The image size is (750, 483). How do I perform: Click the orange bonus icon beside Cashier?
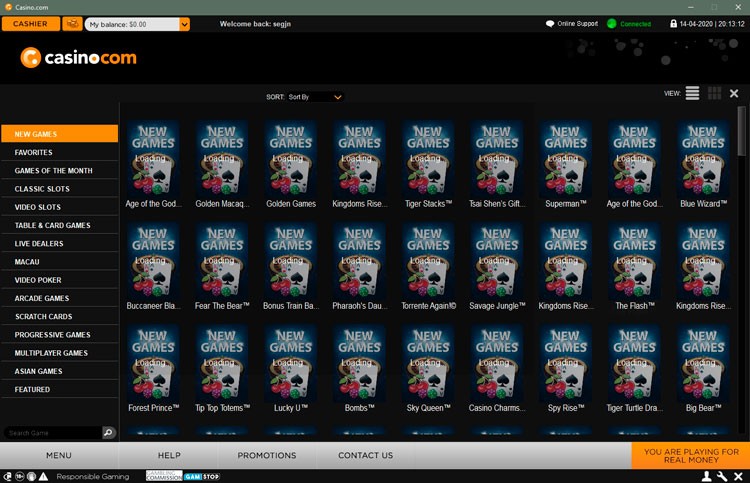(72, 24)
